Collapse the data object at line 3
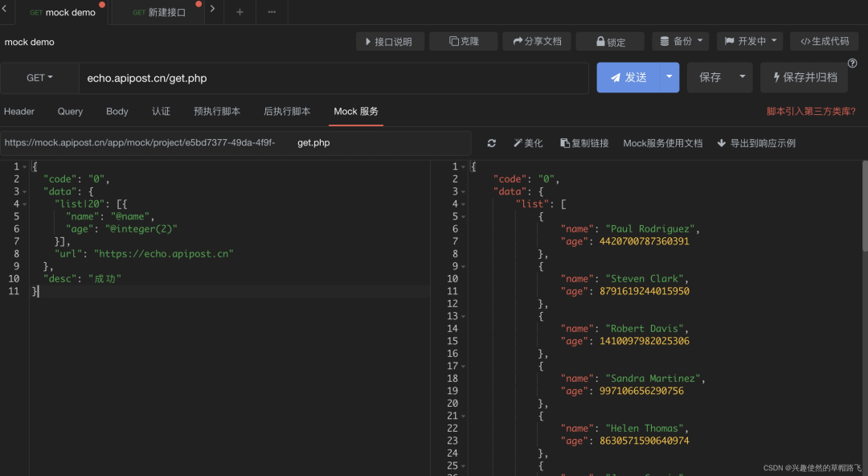This screenshot has width=868, height=476. click(x=25, y=192)
